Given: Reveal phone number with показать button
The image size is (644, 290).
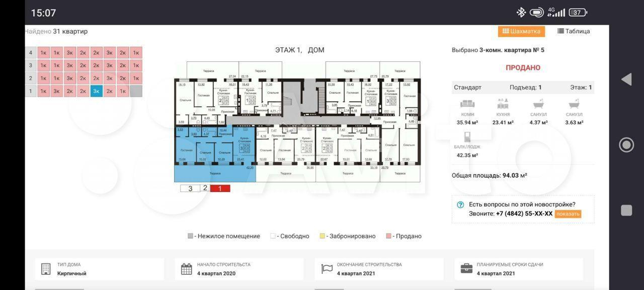Looking at the screenshot, I should tap(568, 214).
